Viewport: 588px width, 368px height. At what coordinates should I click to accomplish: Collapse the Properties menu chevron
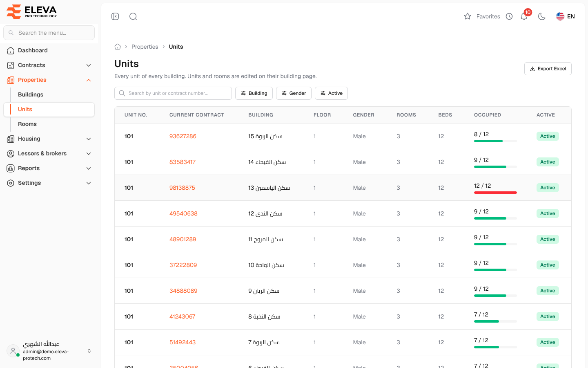[x=89, y=80]
